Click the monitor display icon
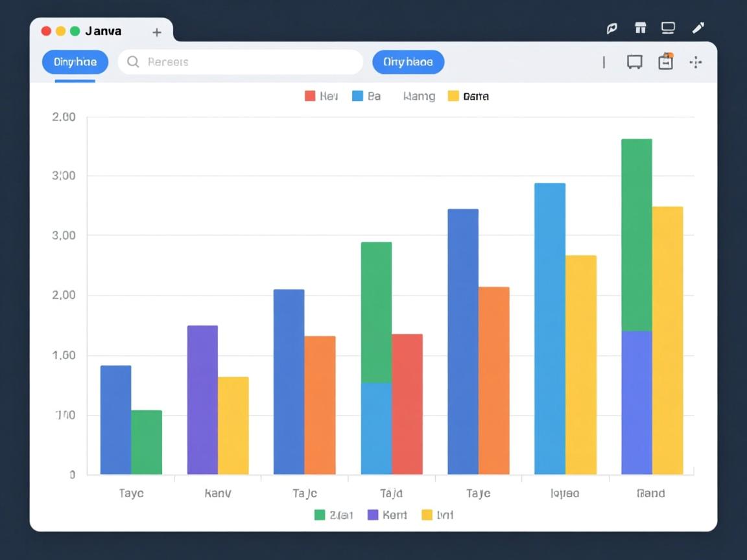Viewport: 747px width, 560px height. coord(668,28)
